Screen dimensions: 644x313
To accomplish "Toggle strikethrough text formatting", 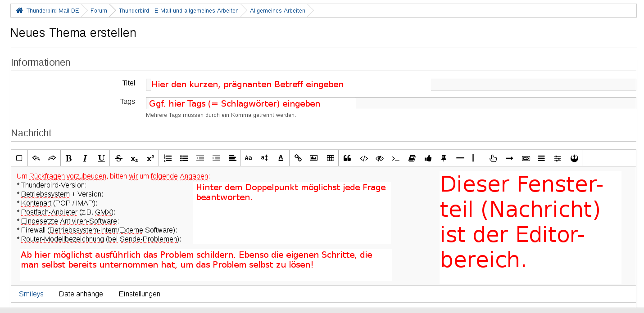I will [x=118, y=158].
